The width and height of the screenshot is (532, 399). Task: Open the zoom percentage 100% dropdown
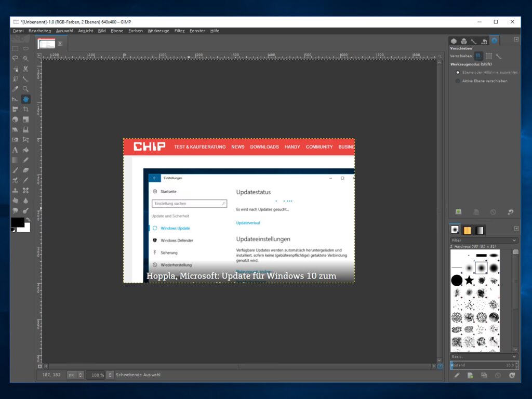click(x=110, y=375)
